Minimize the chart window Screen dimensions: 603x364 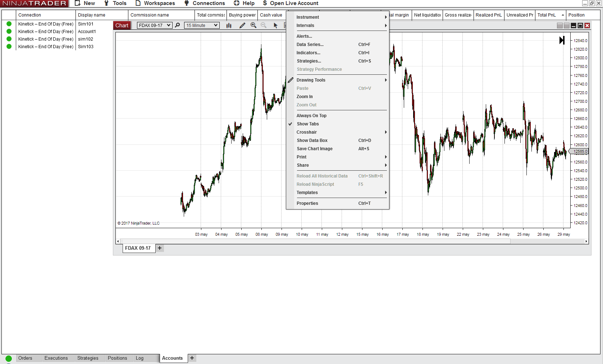point(574,26)
